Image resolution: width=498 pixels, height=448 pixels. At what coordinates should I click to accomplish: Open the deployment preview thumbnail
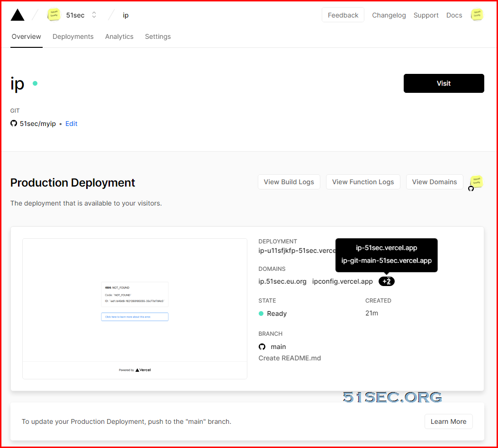point(135,309)
